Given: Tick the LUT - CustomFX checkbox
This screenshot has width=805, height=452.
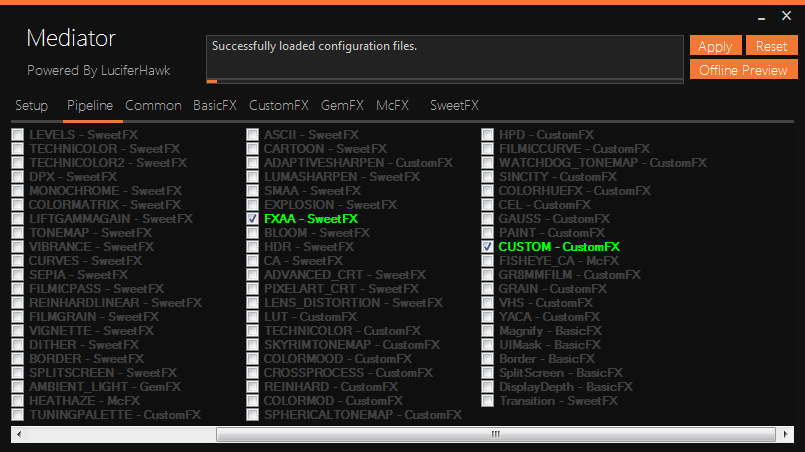Looking at the screenshot, I should [253, 317].
